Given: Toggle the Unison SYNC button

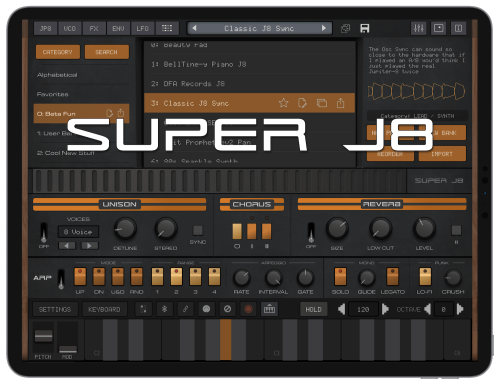Looking at the screenshot, I should [198, 230].
